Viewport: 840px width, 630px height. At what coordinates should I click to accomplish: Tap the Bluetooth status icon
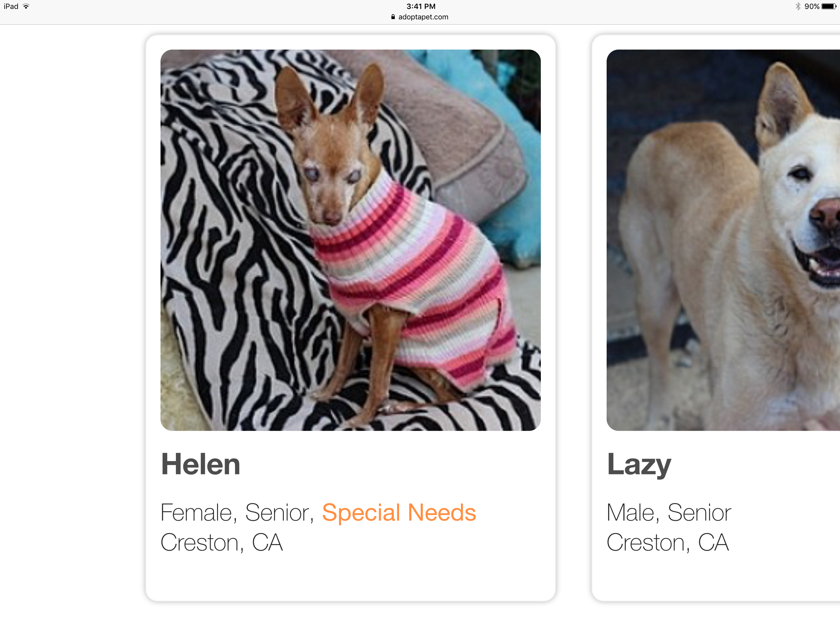tap(798, 6)
